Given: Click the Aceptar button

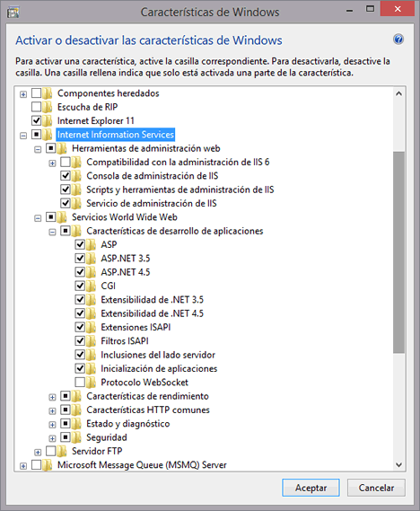Looking at the screenshot, I should (x=311, y=488).
